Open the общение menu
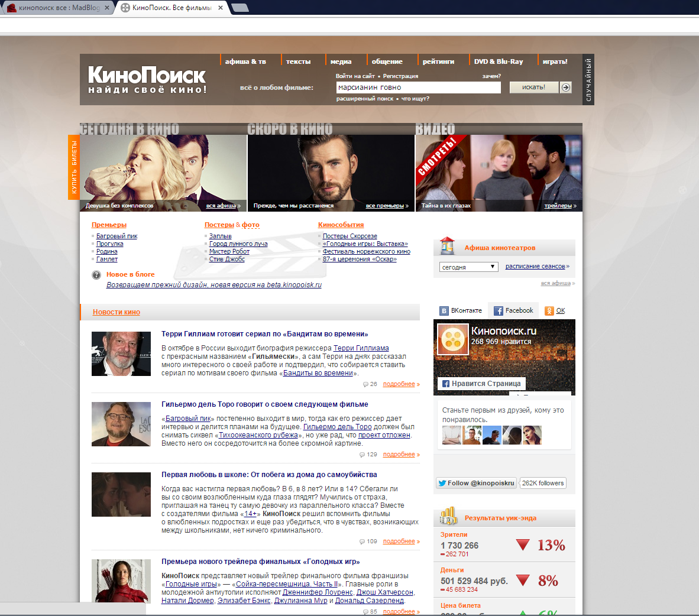699x616 pixels. [387, 61]
